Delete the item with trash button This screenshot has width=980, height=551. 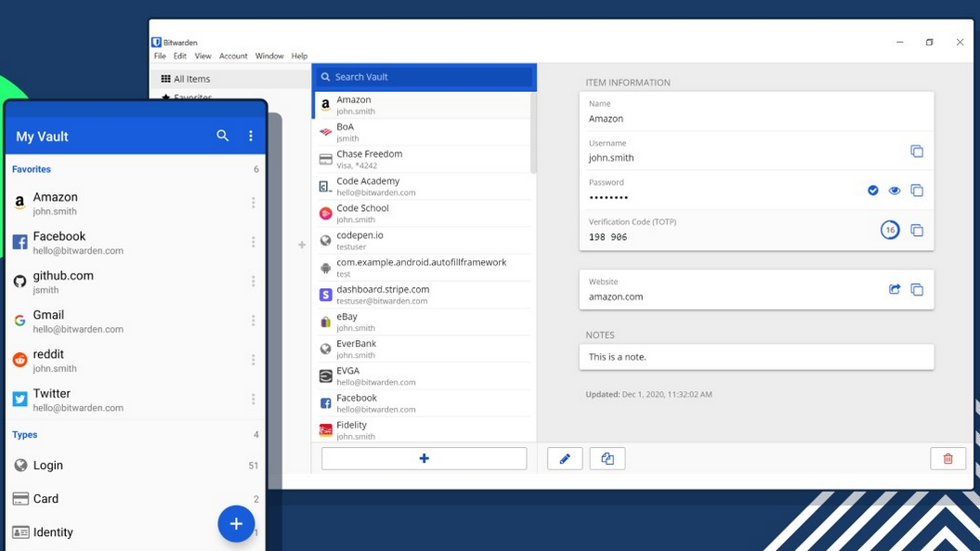coord(948,458)
